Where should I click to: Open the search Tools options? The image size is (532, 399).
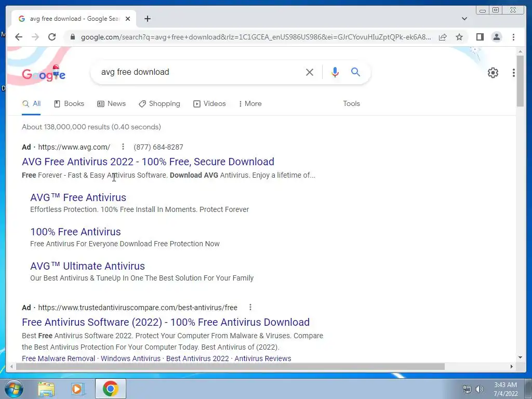click(351, 104)
